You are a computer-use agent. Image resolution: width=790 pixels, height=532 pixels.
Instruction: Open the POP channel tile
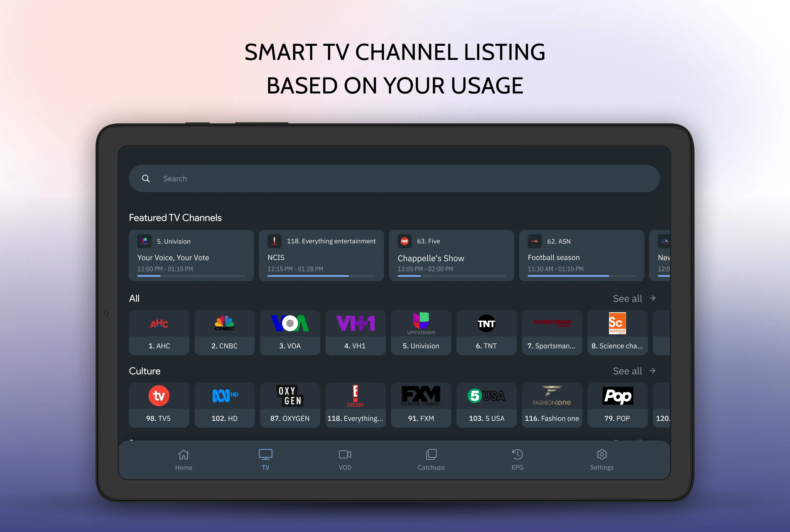(618, 405)
